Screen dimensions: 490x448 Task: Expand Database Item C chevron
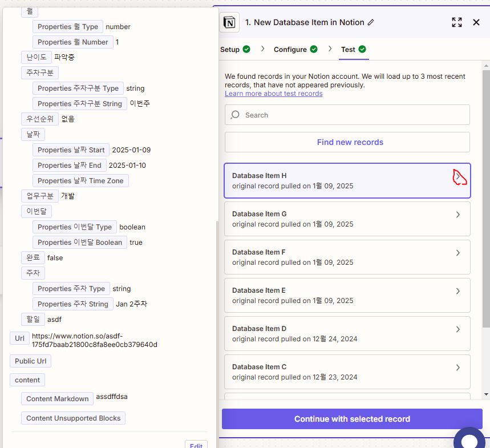click(458, 368)
